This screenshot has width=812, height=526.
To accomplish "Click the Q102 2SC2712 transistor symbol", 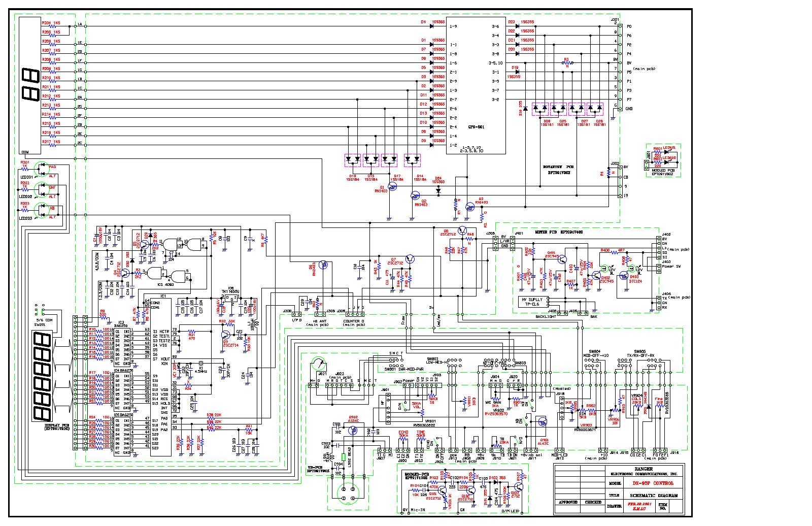I will coord(471,490).
